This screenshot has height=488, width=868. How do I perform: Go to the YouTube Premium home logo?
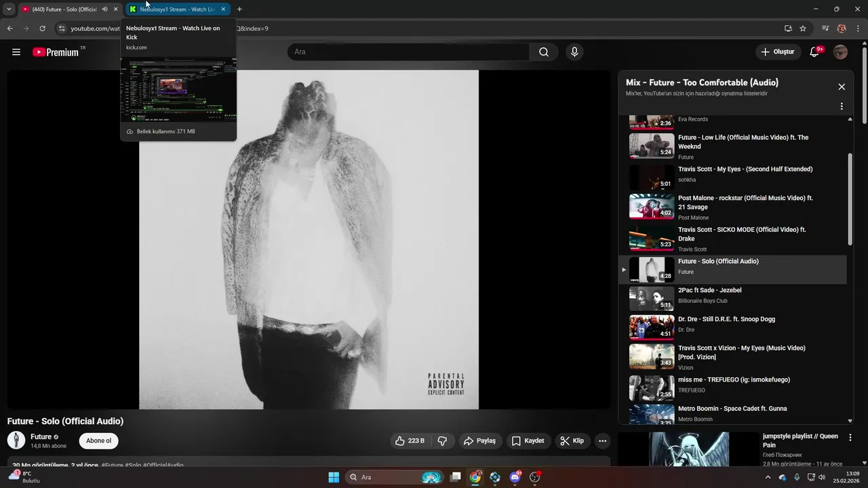56,52
